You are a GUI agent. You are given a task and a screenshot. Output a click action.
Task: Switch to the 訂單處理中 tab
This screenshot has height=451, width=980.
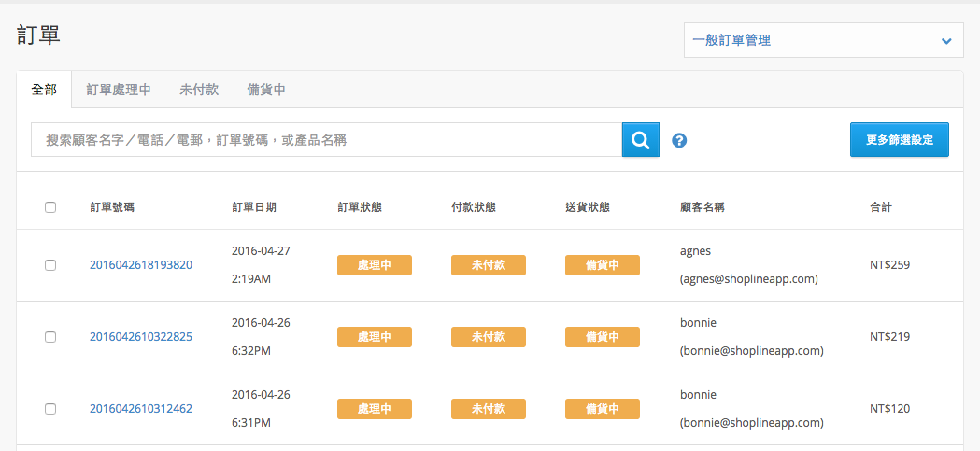(119, 90)
